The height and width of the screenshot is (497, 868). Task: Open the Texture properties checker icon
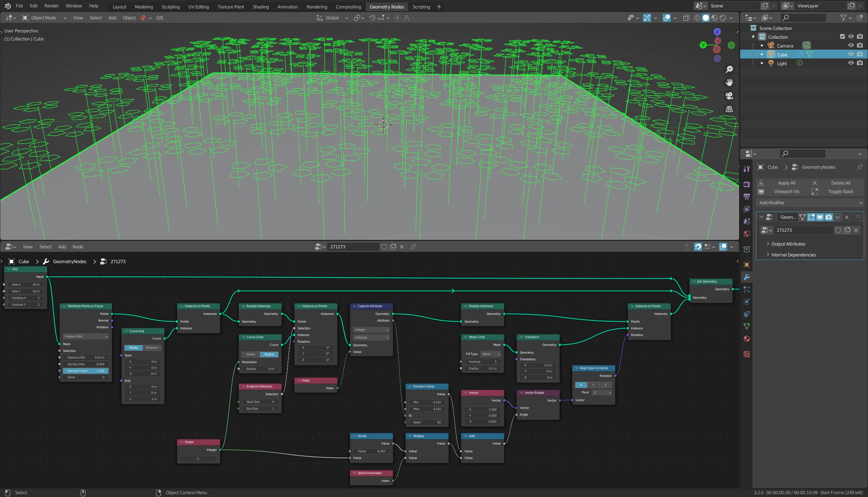[x=747, y=354]
